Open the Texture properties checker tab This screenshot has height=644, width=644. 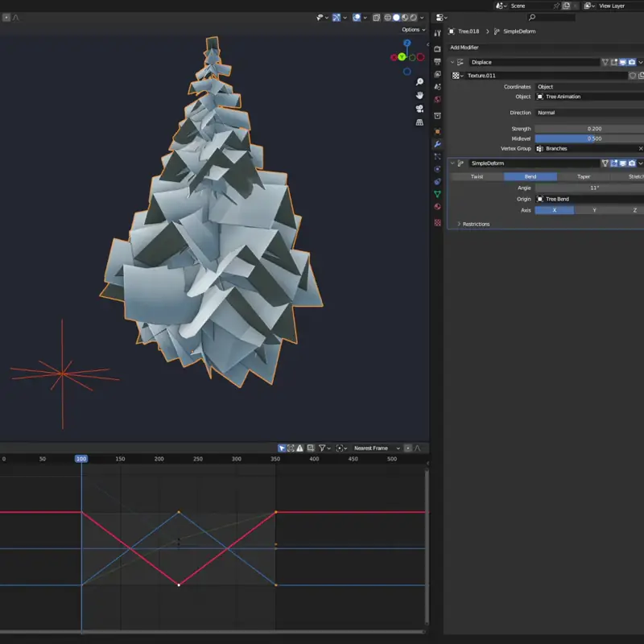tap(438, 222)
